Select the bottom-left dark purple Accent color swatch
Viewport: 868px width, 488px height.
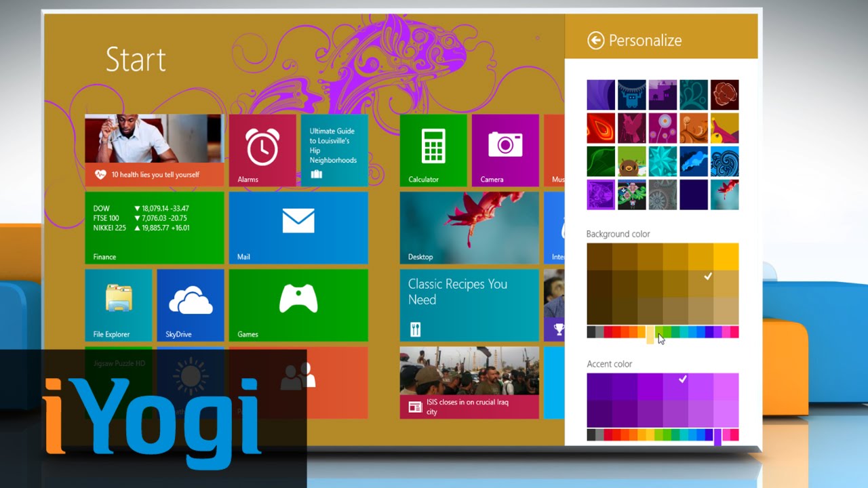(599, 414)
